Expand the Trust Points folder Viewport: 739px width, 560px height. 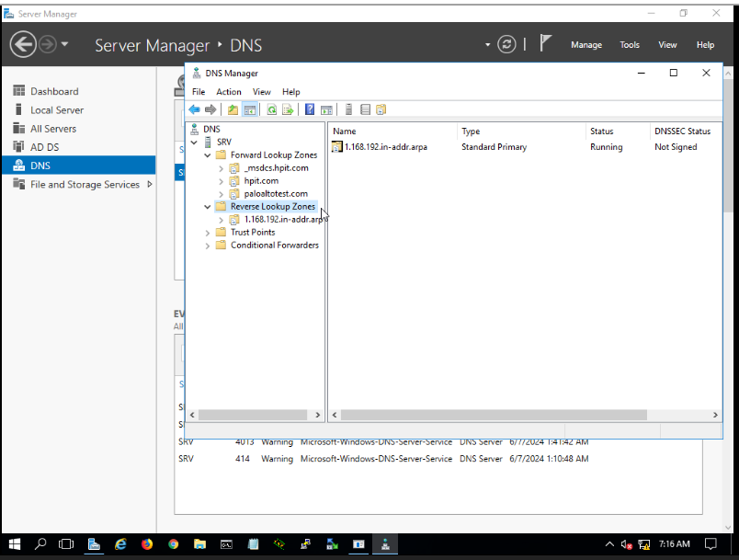coord(208,233)
